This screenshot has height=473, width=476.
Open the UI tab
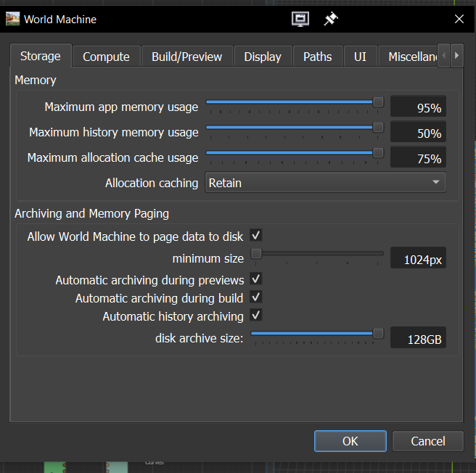pos(360,57)
